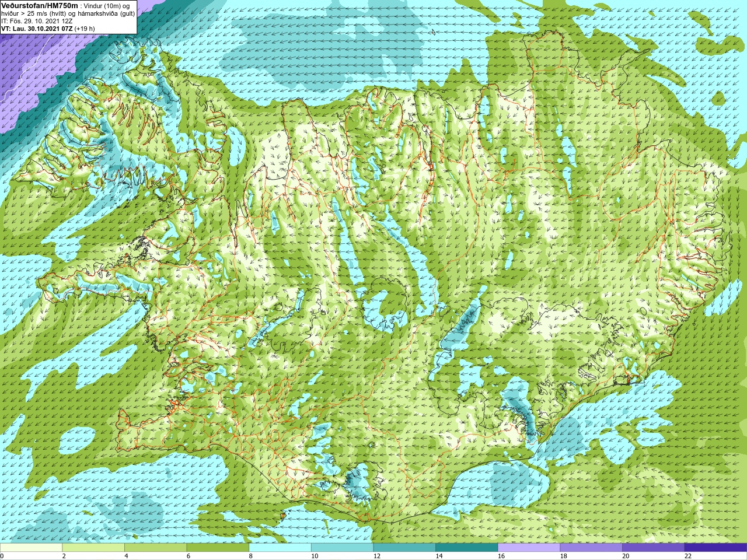Image resolution: width=747 pixels, height=560 pixels.
Task: Click the darker green swatch between 6 and 8
Action: pos(218,548)
